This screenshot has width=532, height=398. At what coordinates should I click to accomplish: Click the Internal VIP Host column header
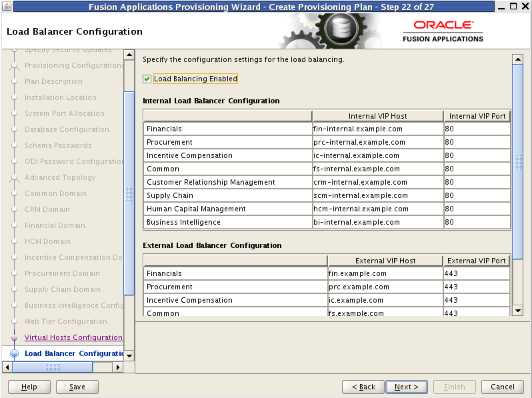[x=378, y=116]
